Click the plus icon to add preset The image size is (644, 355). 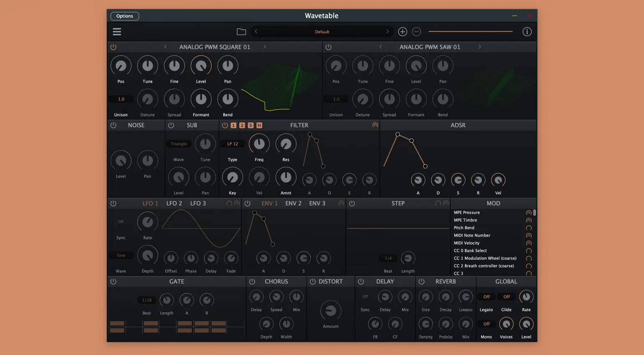coord(402,32)
